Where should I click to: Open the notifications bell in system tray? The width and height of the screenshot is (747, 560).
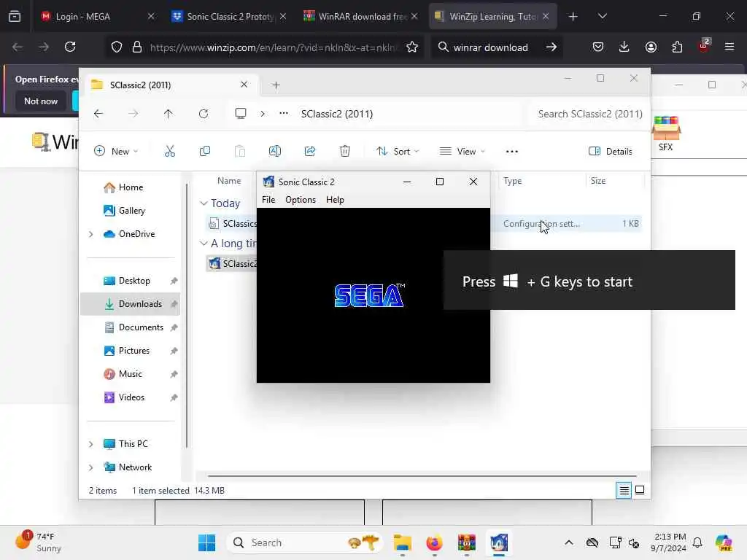[x=697, y=542]
